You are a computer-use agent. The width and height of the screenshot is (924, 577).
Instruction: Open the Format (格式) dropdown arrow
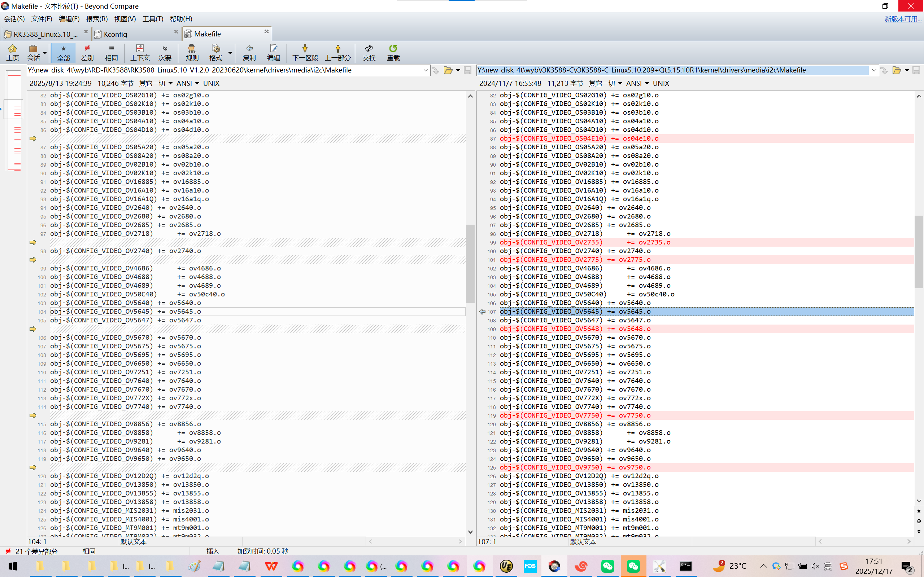[x=230, y=53]
